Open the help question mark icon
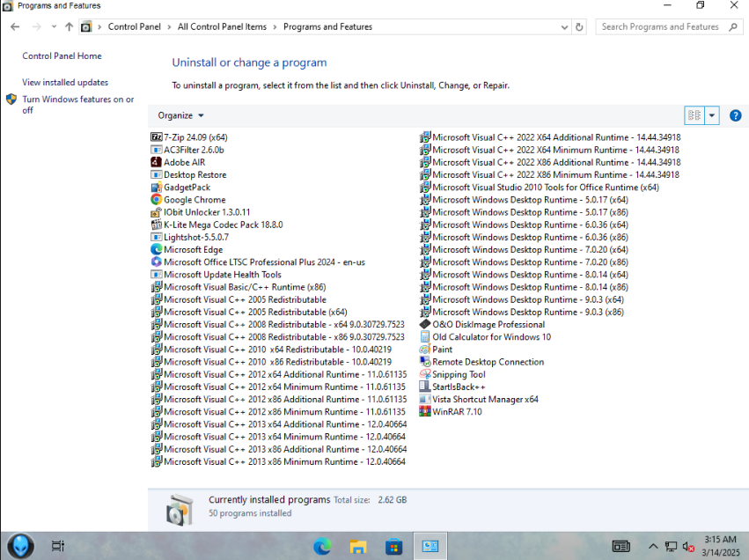This screenshot has height=560, width=749. click(735, 115)
